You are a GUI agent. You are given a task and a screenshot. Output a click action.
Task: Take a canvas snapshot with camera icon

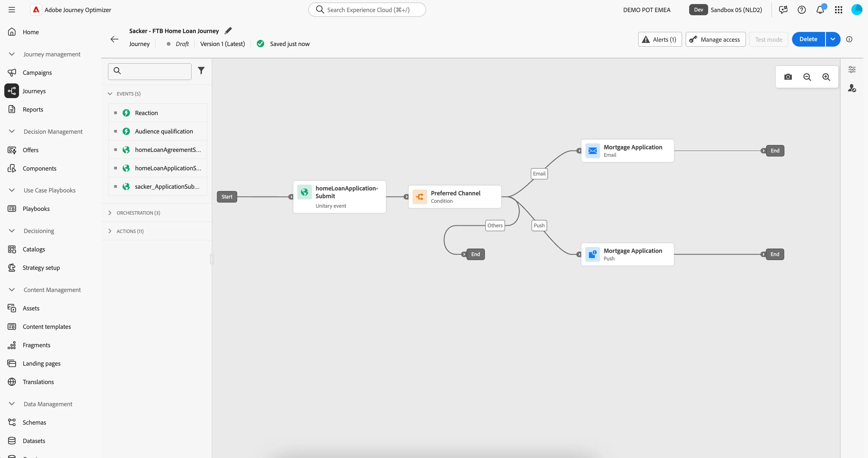[x=788, y=77]
